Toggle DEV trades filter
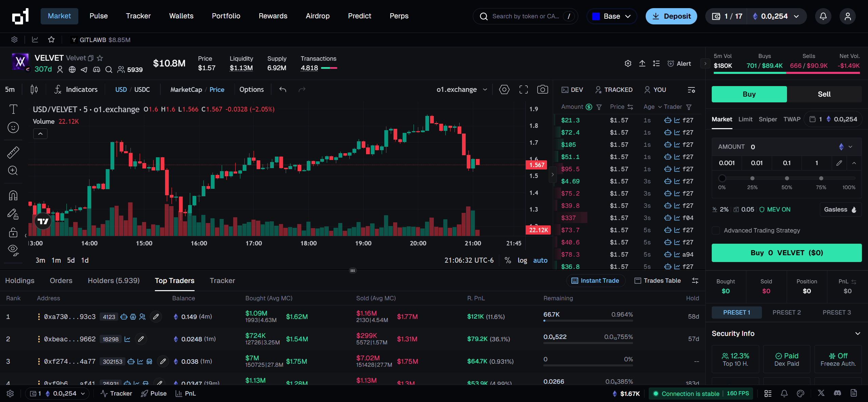Screen dimensions: 868x402 click(x=572, y=90)
